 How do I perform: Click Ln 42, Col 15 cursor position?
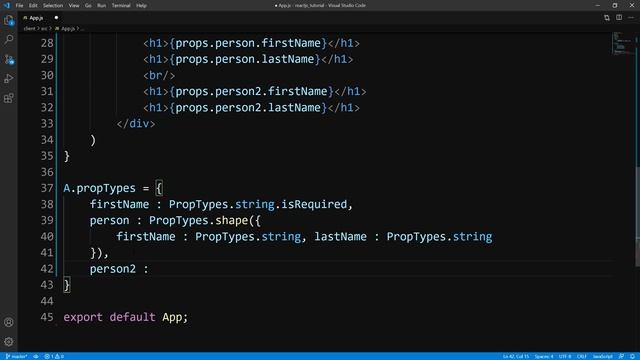pyautogui.click(x=516, y=356)
